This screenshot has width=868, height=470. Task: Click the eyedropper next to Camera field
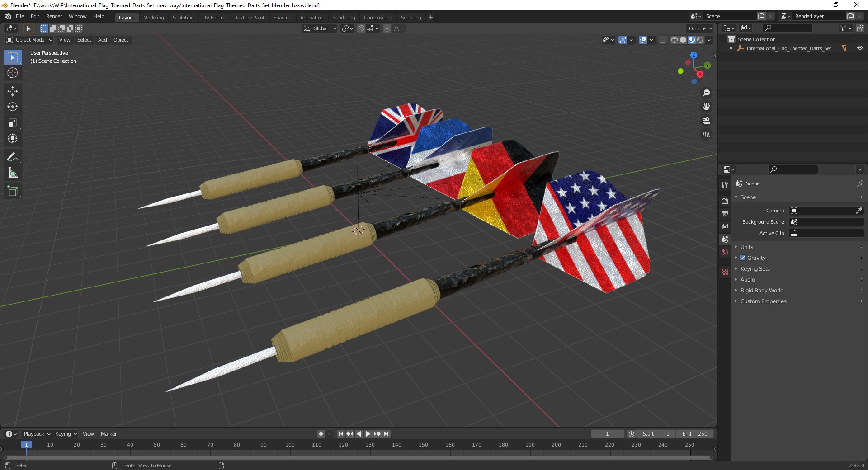[859, 211]
